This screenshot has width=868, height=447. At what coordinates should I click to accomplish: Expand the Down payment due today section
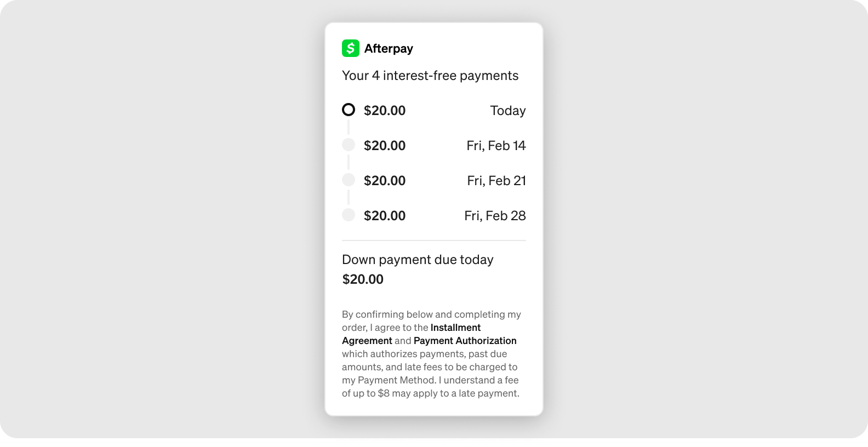coord(418,259)
